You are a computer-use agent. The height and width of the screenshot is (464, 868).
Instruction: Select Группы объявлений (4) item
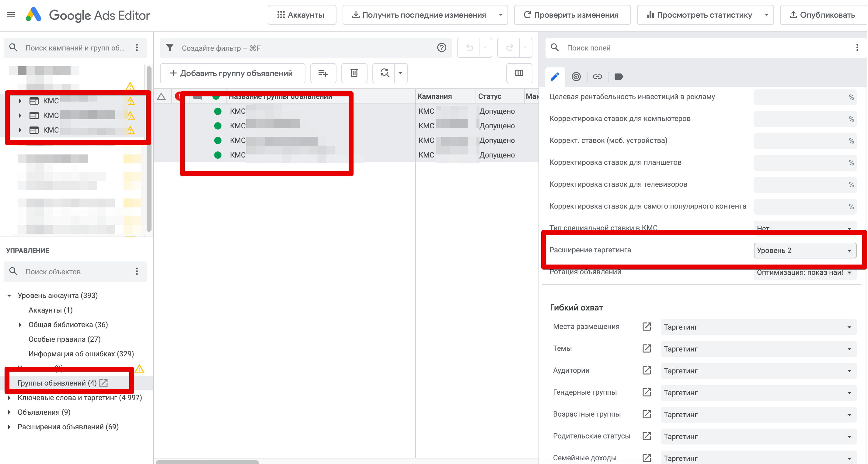(57, 383)
